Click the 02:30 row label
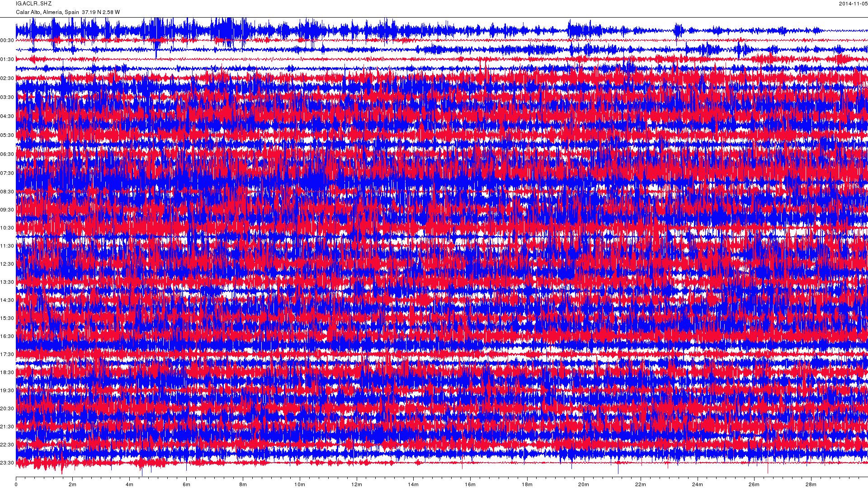868x488 pixels. [x=7, y=79]
